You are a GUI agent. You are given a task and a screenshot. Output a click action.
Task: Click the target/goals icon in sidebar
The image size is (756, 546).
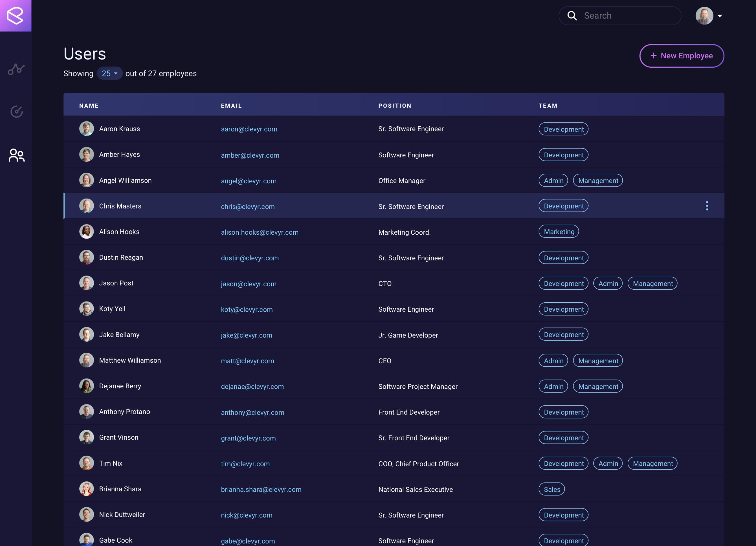(x=16, y=112)
